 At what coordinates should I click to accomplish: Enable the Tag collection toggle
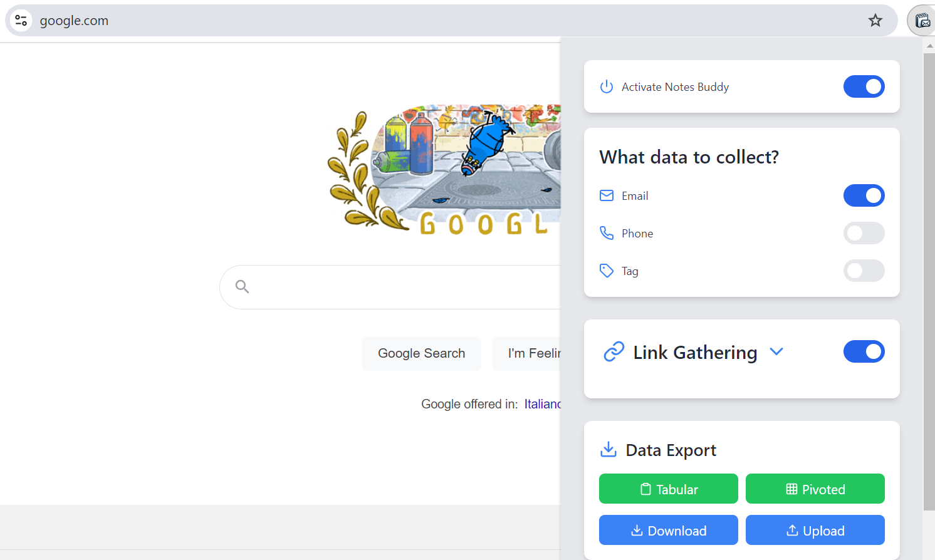[x=864, y=271]
